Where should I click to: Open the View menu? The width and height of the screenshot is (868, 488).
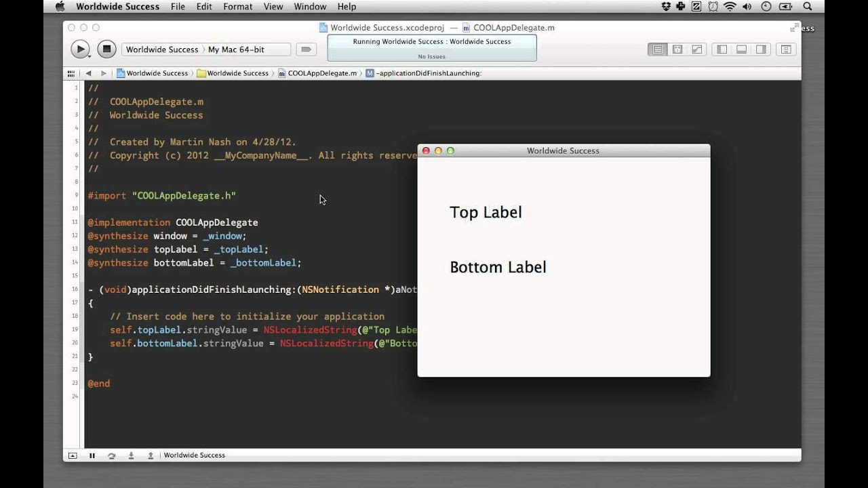point(273,6)
